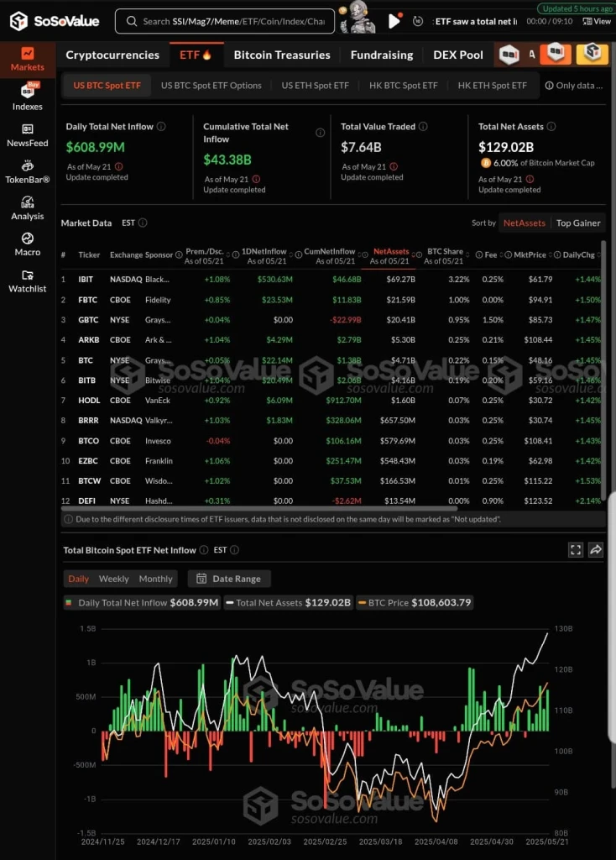Open the IBIT ticker row
Screen dimensions: 616x860
[331, 279]
